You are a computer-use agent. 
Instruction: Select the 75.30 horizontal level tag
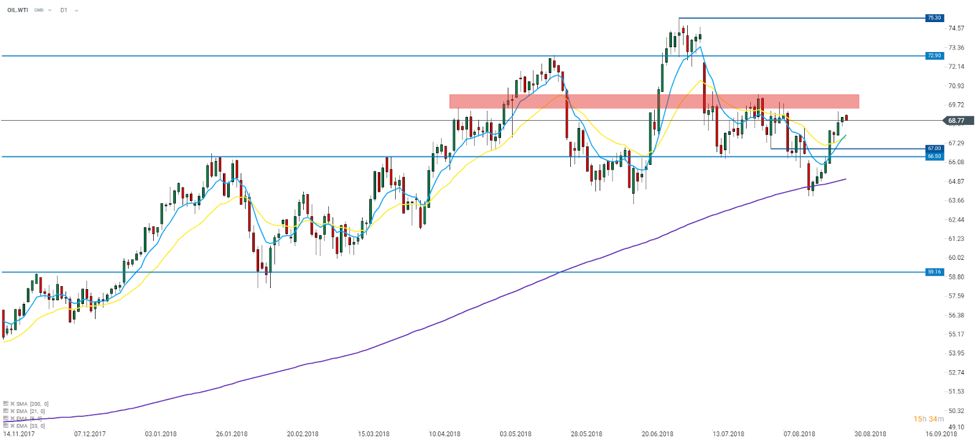click(934, 18)
